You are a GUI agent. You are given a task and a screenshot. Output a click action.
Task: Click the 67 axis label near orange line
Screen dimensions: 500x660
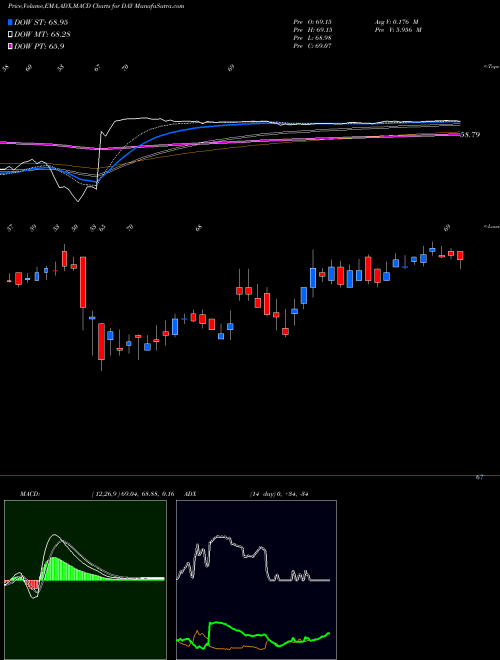[x=479, y=477]
